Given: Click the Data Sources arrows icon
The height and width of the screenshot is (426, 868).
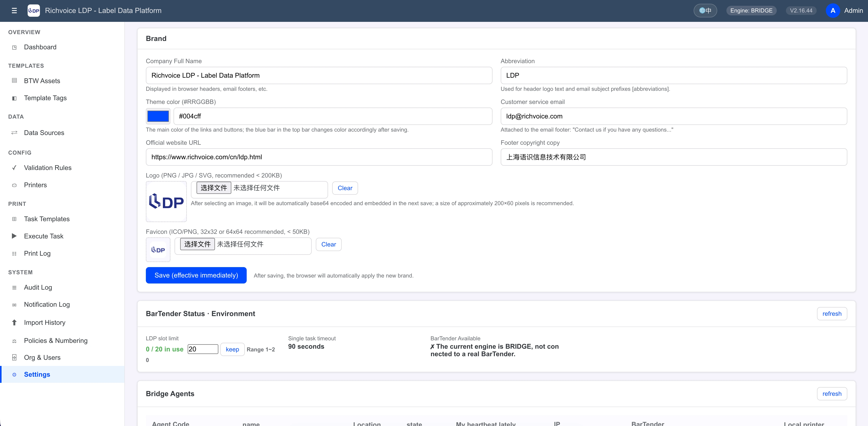Looking at the screenshot, I should [x=14, y=133].
